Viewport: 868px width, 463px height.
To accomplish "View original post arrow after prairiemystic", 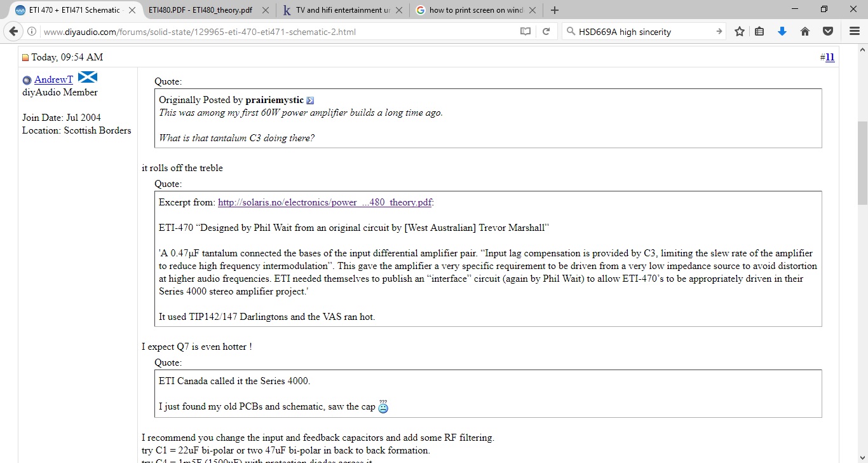I will [310, 100].
